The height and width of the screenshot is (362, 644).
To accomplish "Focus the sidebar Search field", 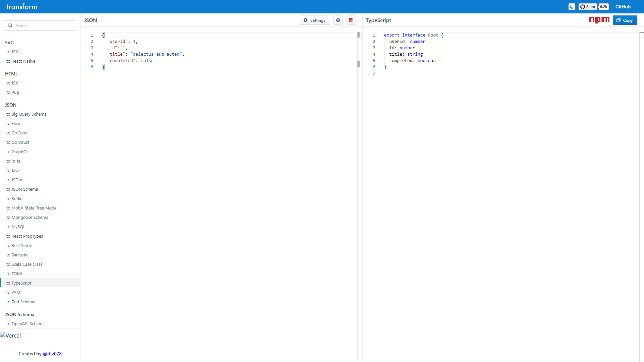I will click(x=40, y=25).
